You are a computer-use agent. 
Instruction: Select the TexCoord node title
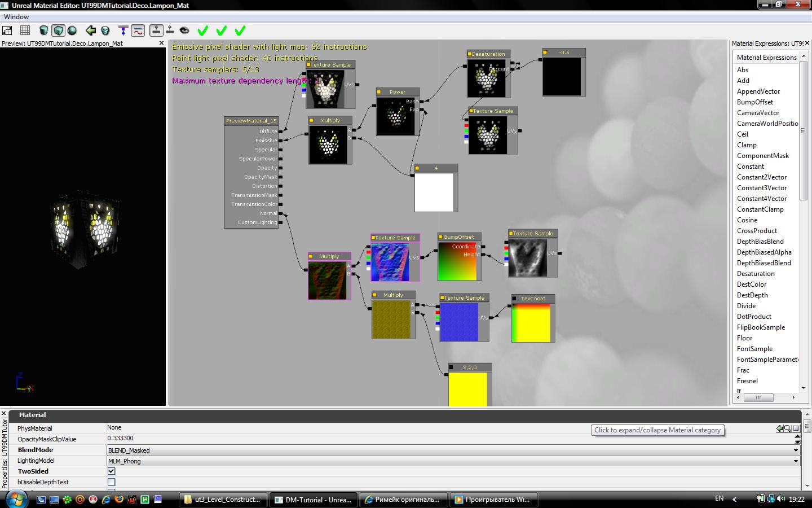pyautogui.click(x=533, y=299)
